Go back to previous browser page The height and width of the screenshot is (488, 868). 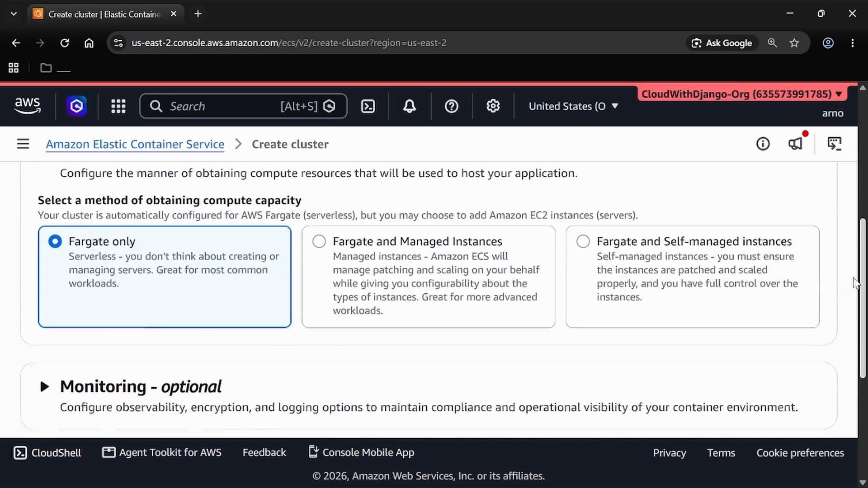click(16, 43)
